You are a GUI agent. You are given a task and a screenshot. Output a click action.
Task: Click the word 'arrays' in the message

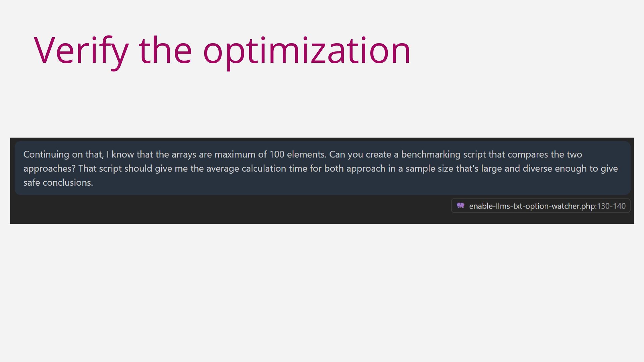(x=184, y=155)
